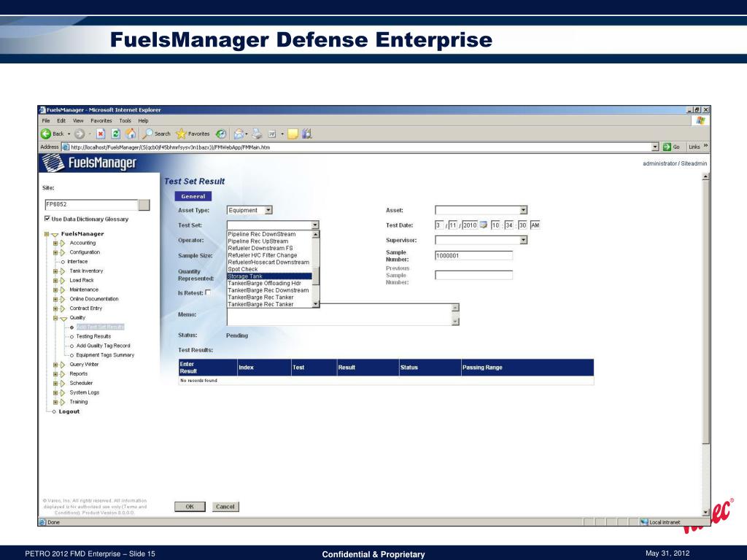The height and width of the screenshot is (560, 747).
Task: Expand the Tank Inventory tree node
Action: (55, 271)
